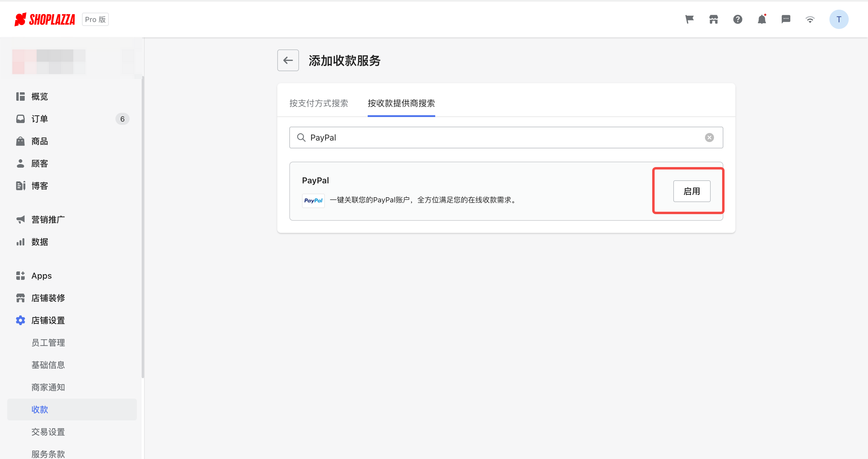Open Apps in the sidebar

pos(72,276)
